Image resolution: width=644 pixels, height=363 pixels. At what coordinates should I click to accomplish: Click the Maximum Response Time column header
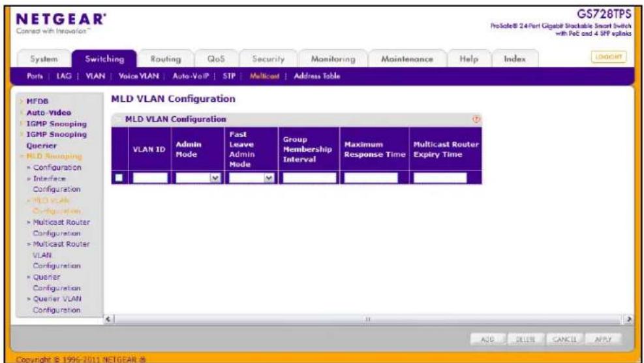(375, 150)
